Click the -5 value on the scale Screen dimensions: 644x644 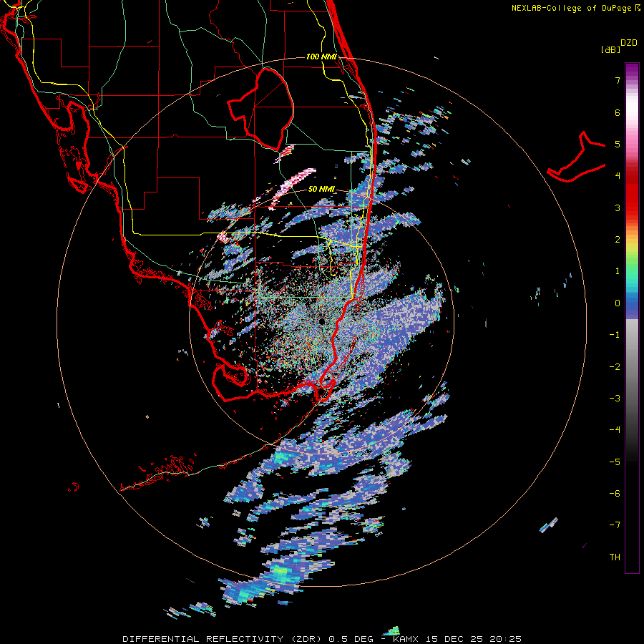click(615, 462)
